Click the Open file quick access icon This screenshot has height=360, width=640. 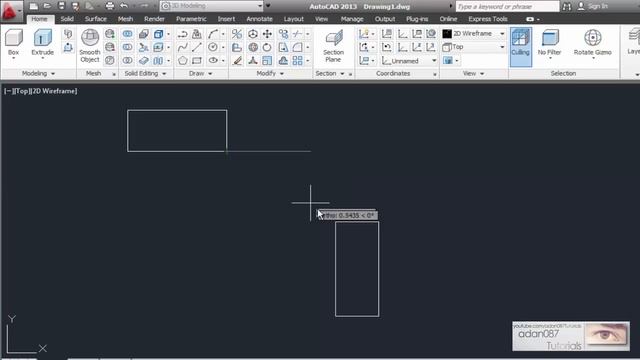click(x=47, y=6)
